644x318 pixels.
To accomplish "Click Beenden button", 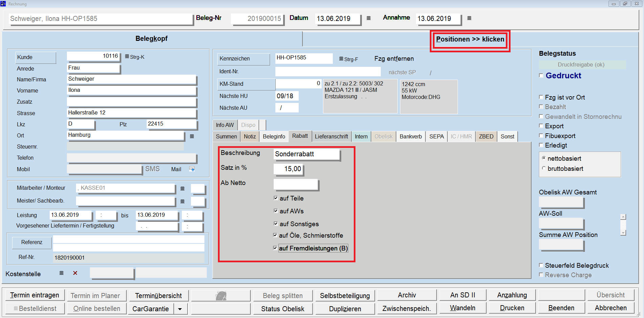I will [x=561, y=308].
